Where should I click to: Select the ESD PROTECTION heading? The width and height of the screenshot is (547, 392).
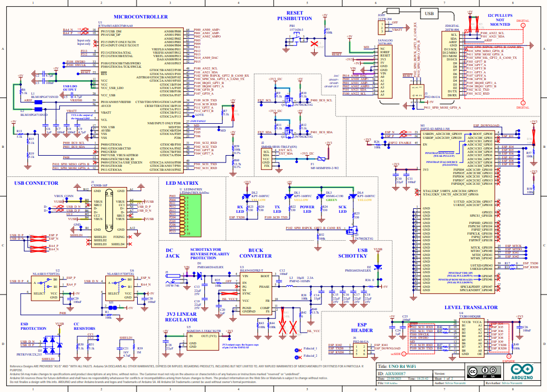point(33,326)
